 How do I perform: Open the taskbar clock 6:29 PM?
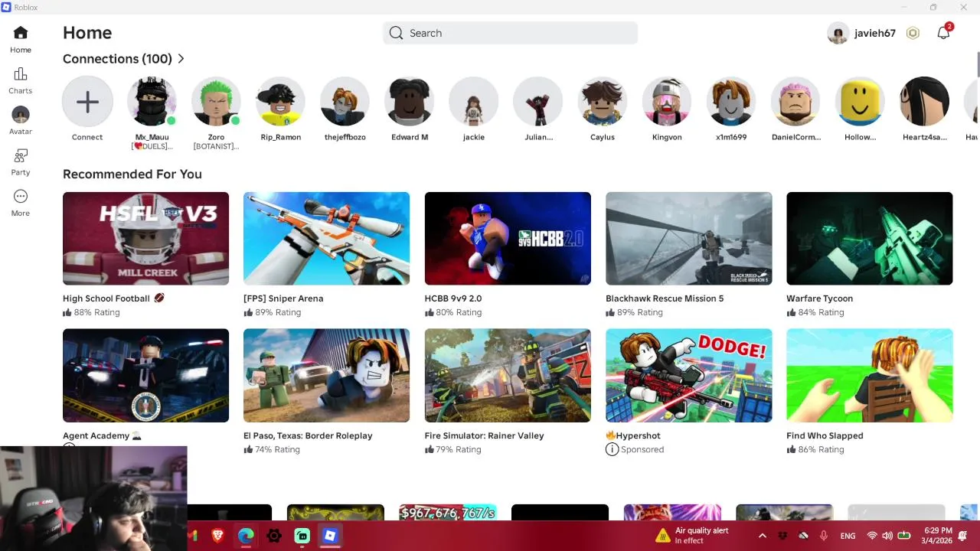tap(938, 536)
